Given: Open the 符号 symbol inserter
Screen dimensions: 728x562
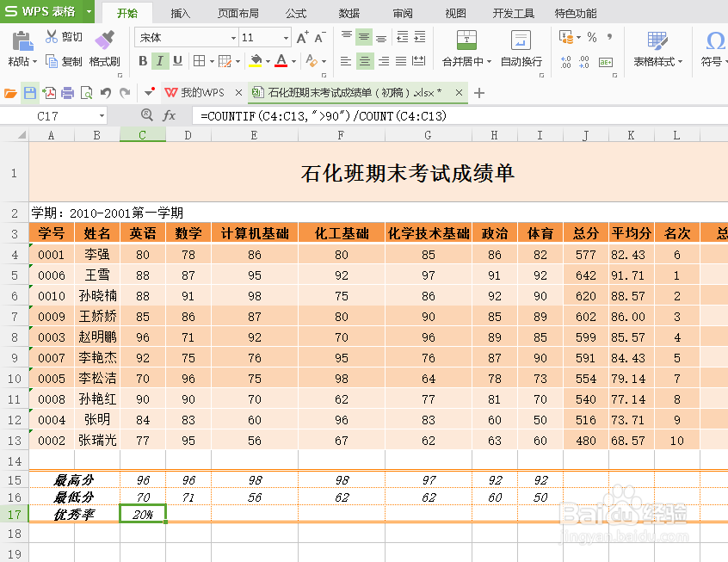Looking at the screenshot, I should coord(715,52).
